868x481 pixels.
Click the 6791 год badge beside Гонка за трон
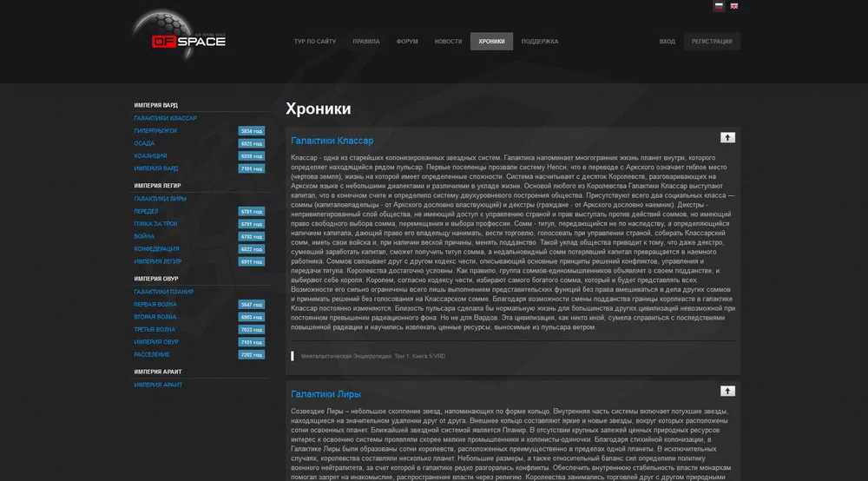pyautogui.click(x=252, y=224)
